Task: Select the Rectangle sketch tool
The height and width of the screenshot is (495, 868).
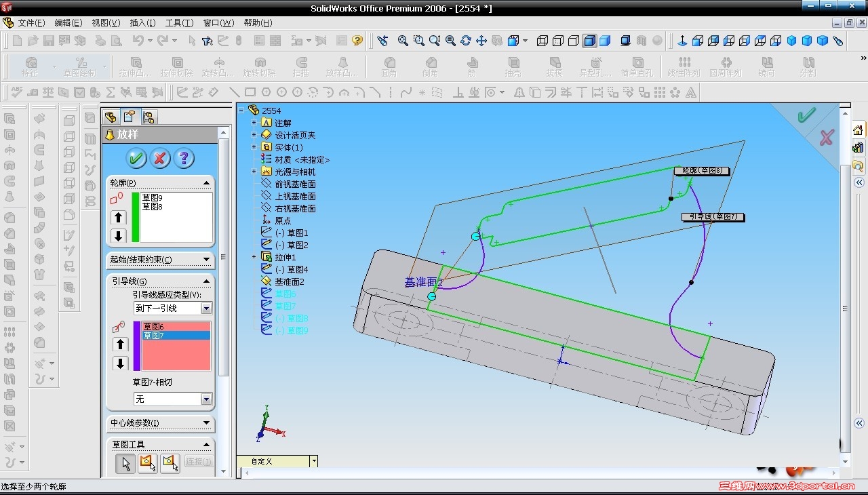Action: [x=250, y=92]
